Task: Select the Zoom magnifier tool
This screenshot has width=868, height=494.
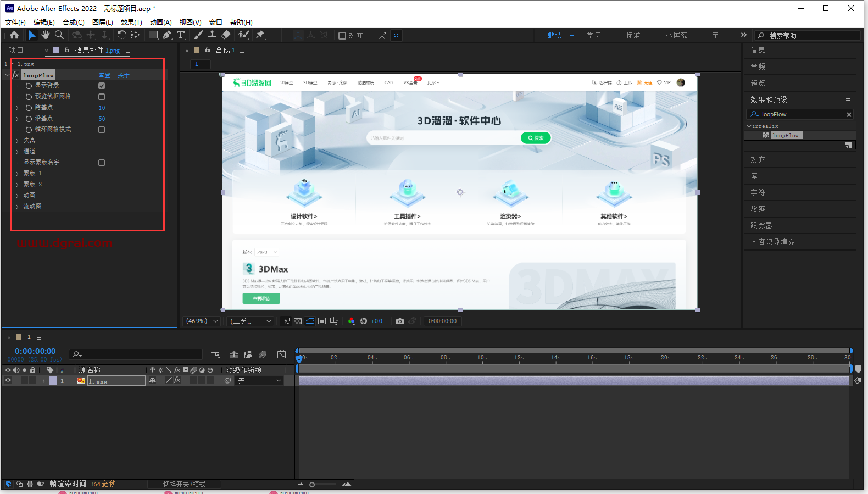Action: tap(59, 35)
